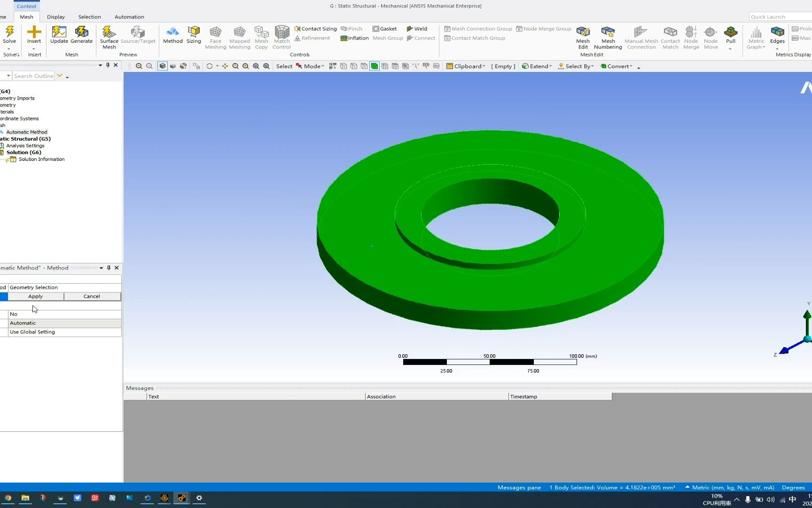Open the Convert dropdown
This screenshot has width=812, height=508.
pyautogui.click(x=618, y=66)
